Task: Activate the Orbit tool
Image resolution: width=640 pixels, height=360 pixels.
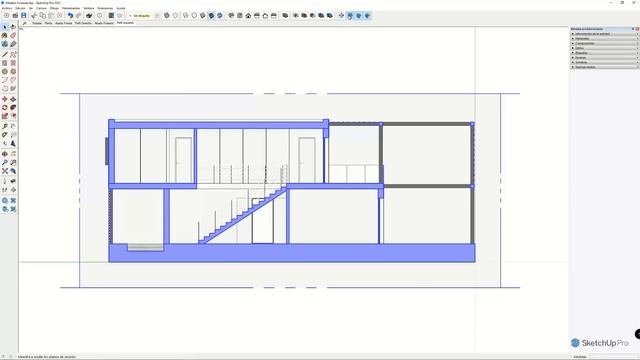Action: (x=5, y=154)
